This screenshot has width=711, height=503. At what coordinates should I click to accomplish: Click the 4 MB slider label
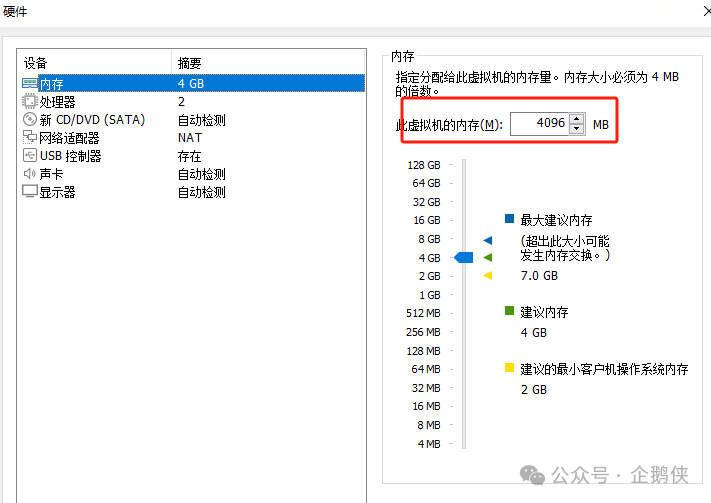tap(429, 444)
